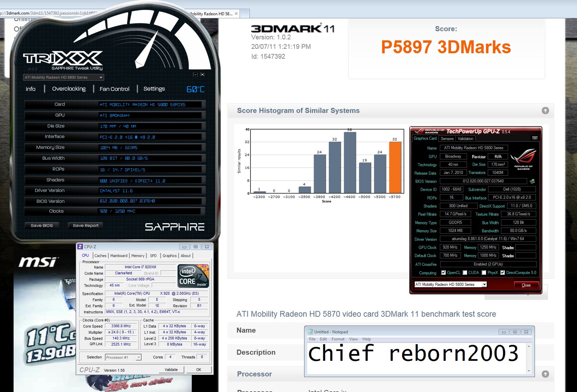Close the TRIXX utility window
577x392 pixels.
point(202,75)
